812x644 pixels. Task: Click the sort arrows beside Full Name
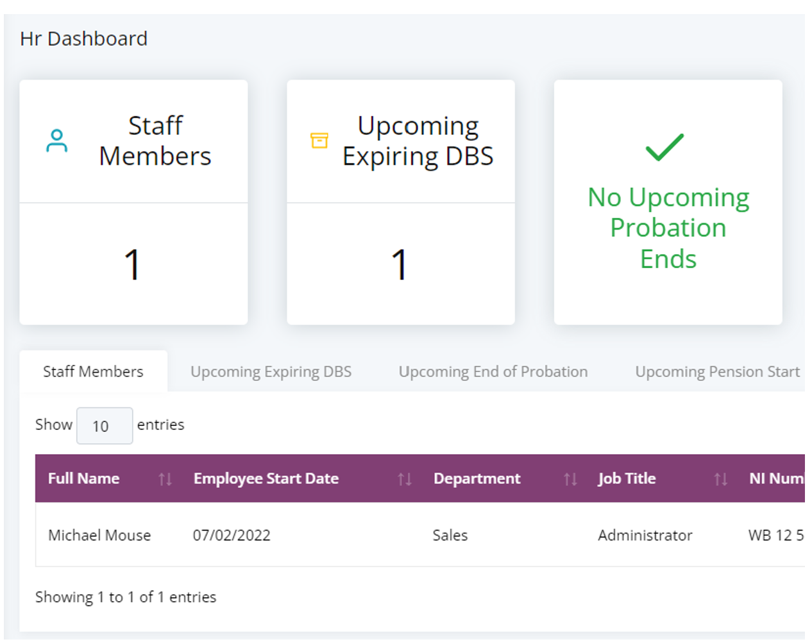tap(165, 479)
